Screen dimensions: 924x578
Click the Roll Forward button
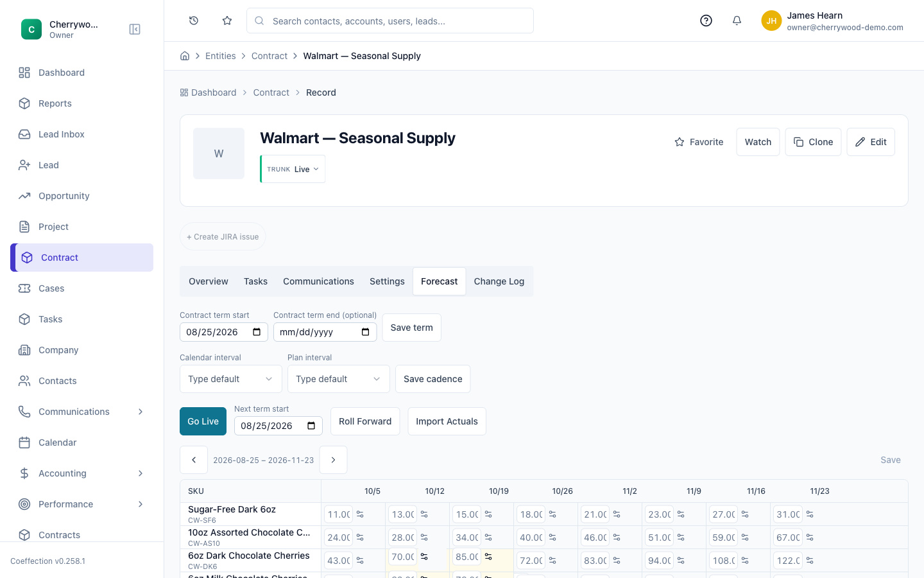365,421
